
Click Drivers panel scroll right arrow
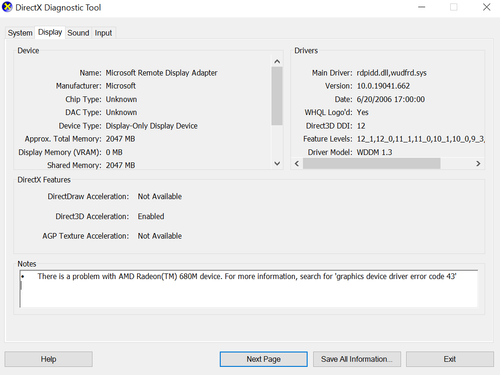click(x=478, y=164)
